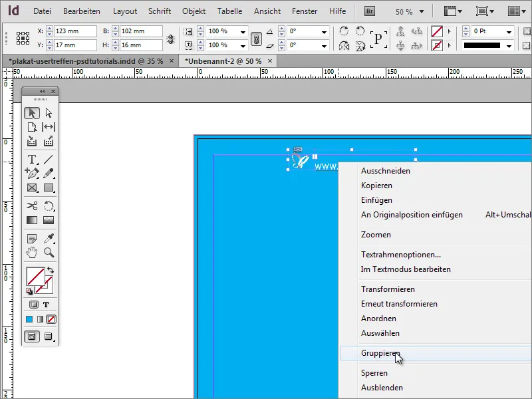Click the rotate 90° counterclockwise icon

(360, 31)
